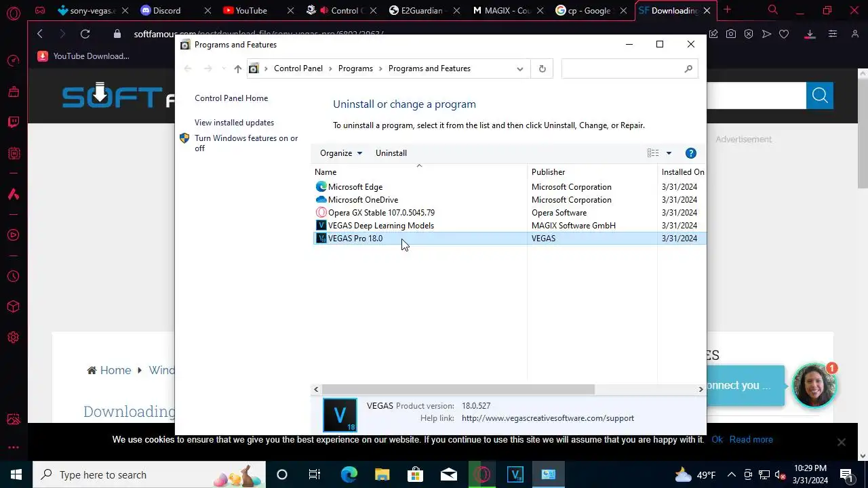Open GX Control speedometer icon in Opera sidebar
868x488 pixels.
point(14,61)
